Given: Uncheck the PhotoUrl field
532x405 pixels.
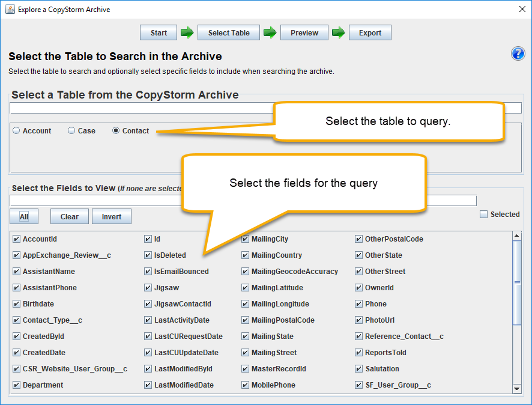Looking at the screenshot, I should tap(358, 320).
